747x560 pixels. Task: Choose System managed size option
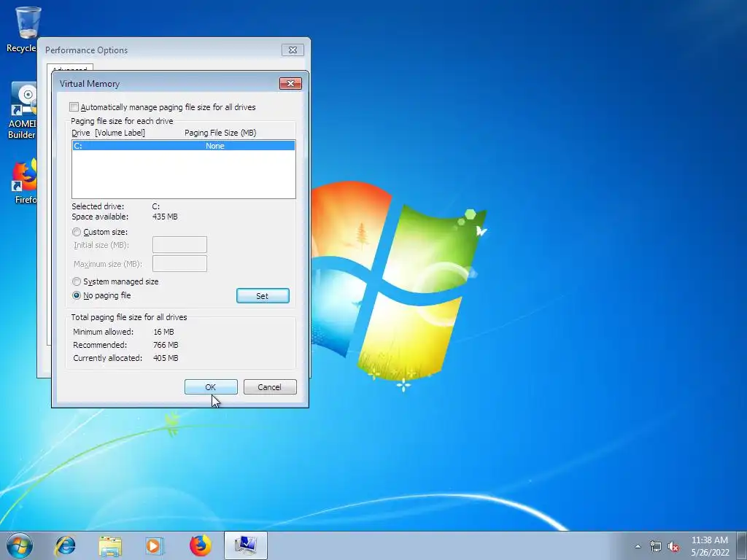click(x=76, y=281)
